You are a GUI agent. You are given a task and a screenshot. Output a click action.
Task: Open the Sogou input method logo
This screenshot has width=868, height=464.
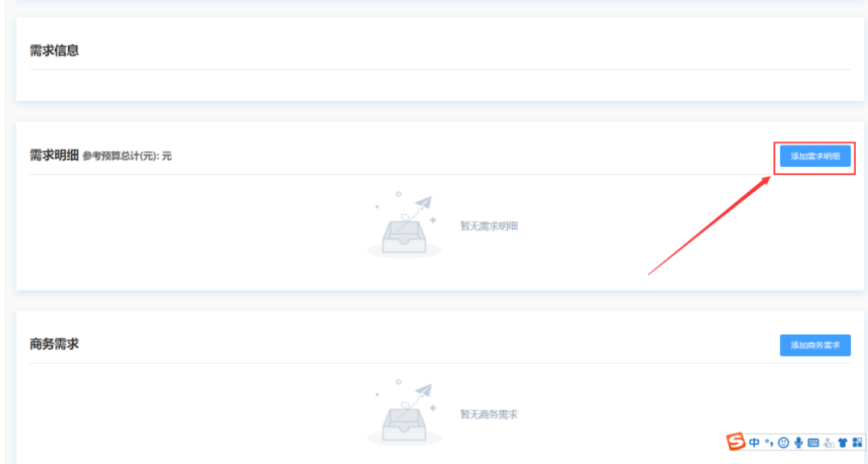tap(736, 441)
